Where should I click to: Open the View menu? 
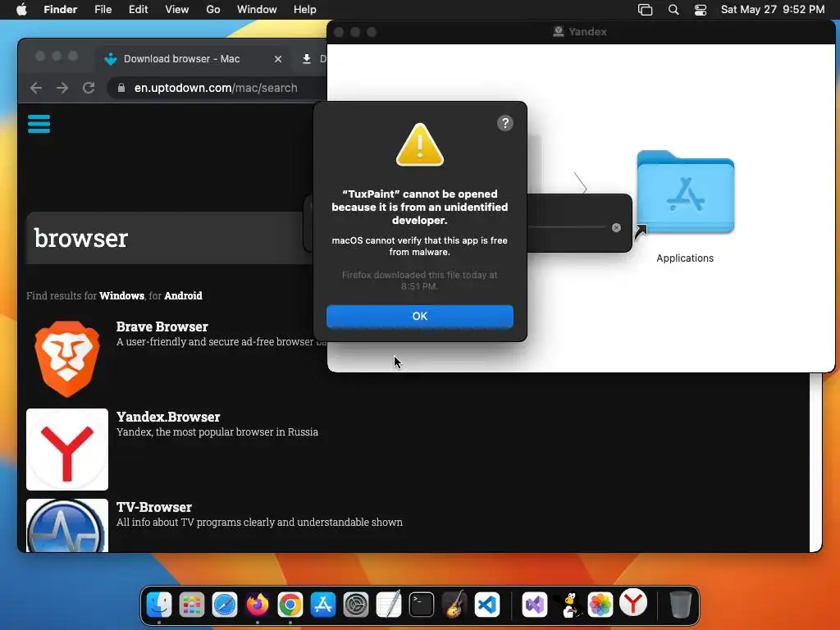(177, 10)
